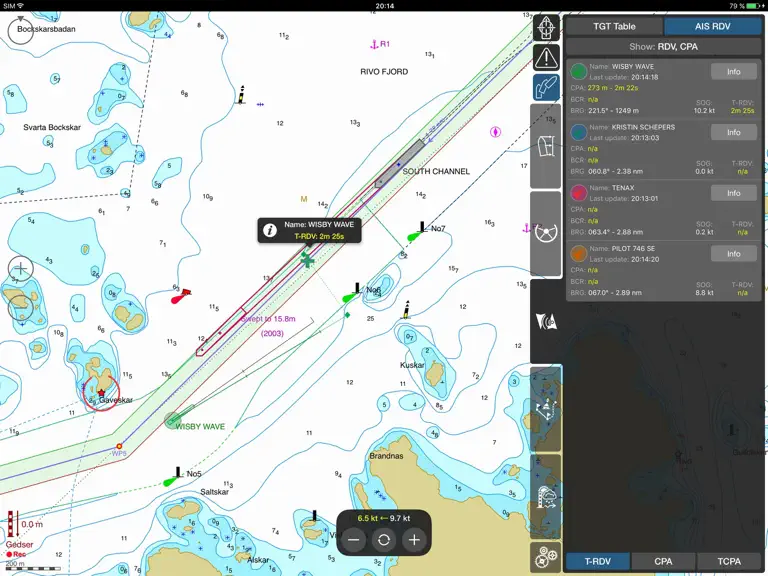Select the orange PILOT 746 SE target icon
This screenshot has width=768, height=576.
(578, 254)
